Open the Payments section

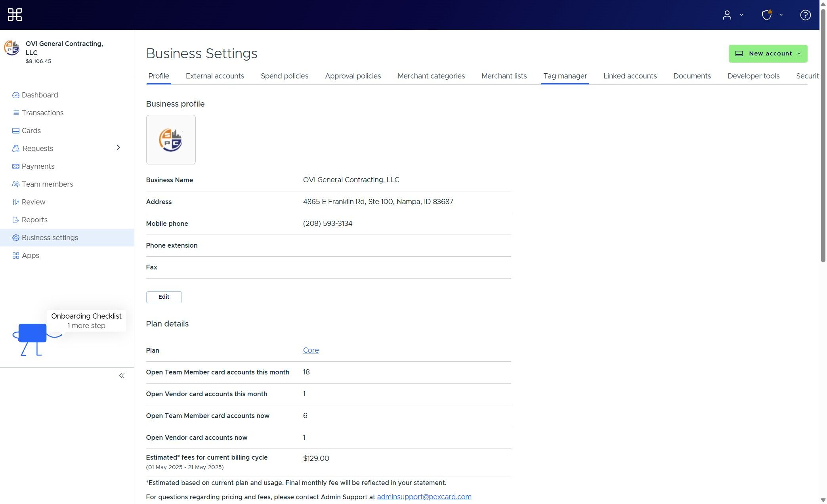pyautogui.click(x=38, y=166)
